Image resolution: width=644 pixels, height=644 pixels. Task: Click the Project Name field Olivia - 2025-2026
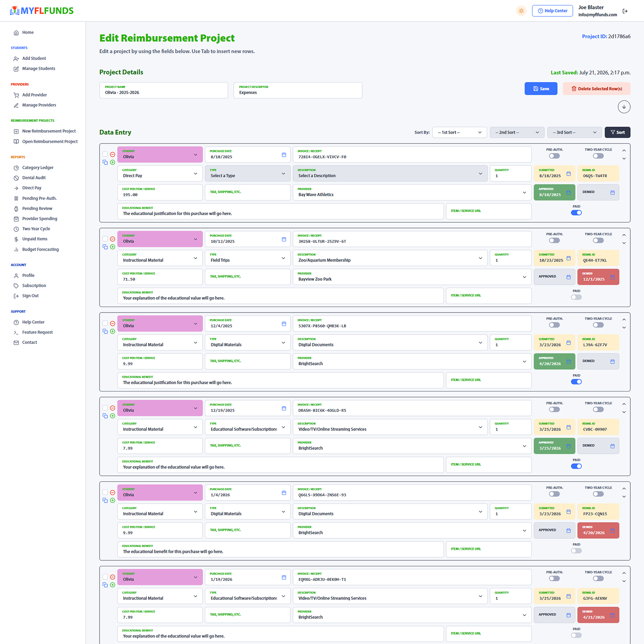tap(164, 90)
